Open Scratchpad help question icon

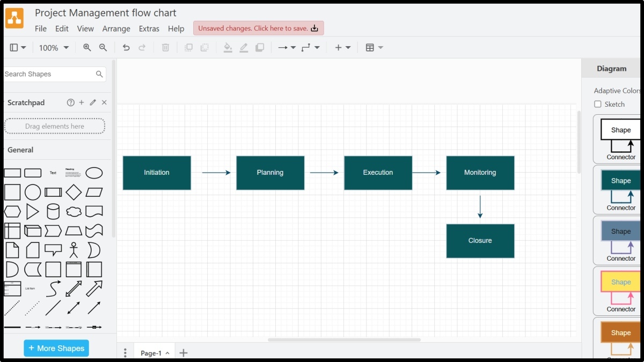click(70, 102)
